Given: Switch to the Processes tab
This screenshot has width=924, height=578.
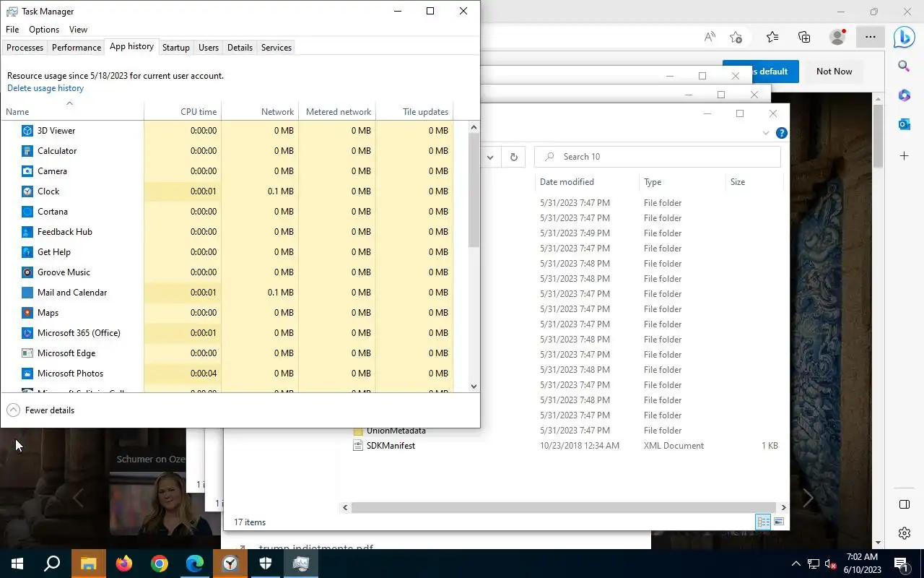Looking at the screenshot, I should pos(25,48).
